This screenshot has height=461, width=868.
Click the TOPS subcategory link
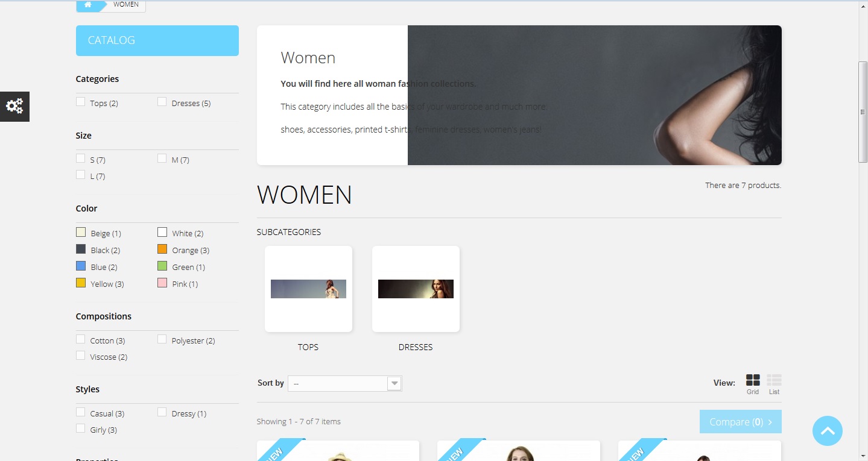coord(308,347)
